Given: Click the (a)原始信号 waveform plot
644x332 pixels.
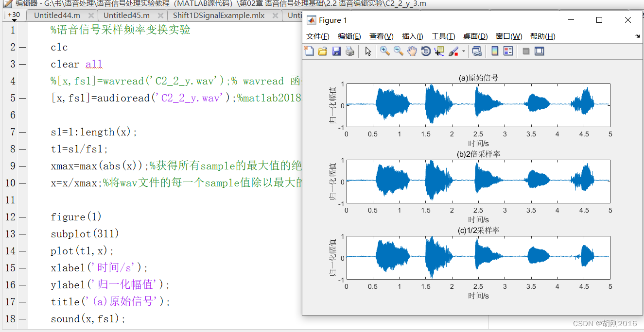Looking at the screenshot, I should tap(478, 105).
